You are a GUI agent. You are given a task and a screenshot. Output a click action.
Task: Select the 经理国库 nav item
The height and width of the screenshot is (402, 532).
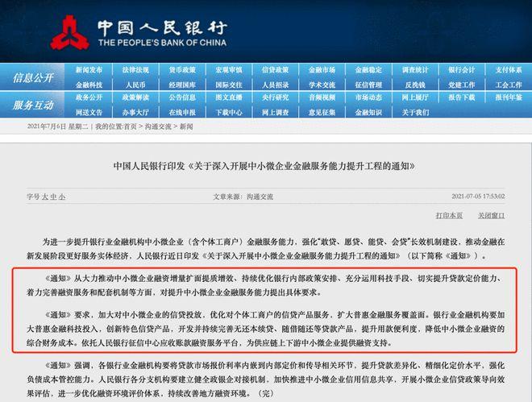point(182,85)
